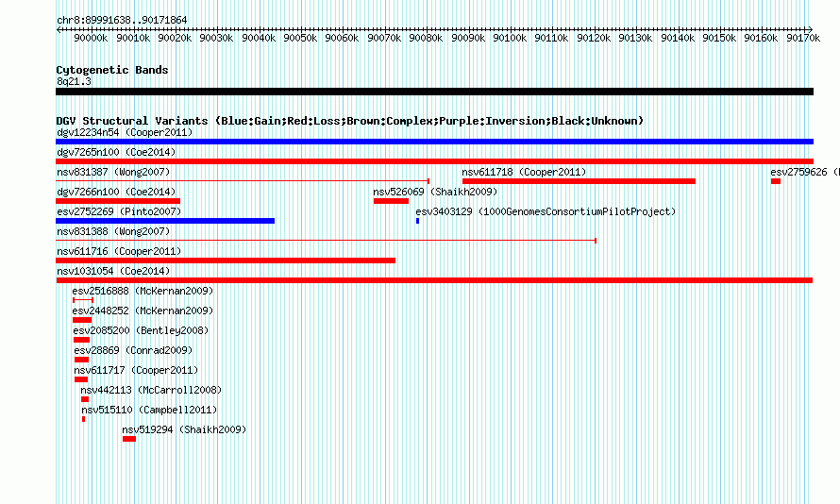Open the esv2516888 (McKernan2009) label
This screenshot has width=840, height=504.
[143, 291]
